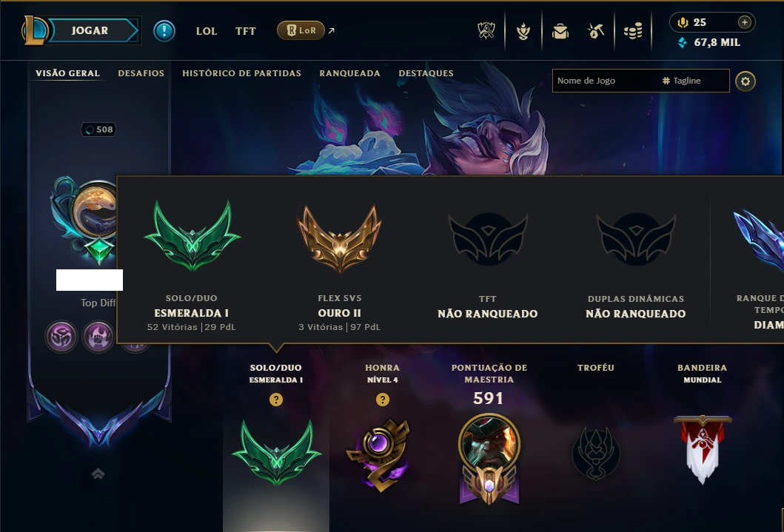This screenshot has width=784, height=532.
Task: Add RP with the plus button
Action: pos(745,22)
